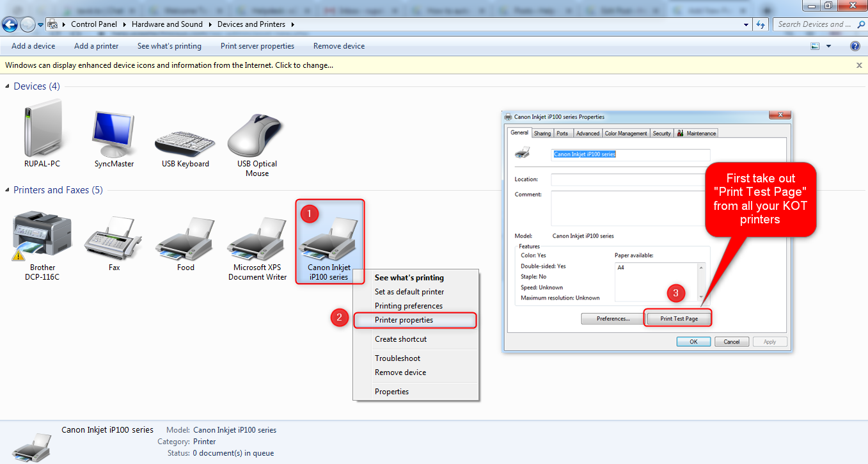Click the Back navigation arrow

click(10, 24)
